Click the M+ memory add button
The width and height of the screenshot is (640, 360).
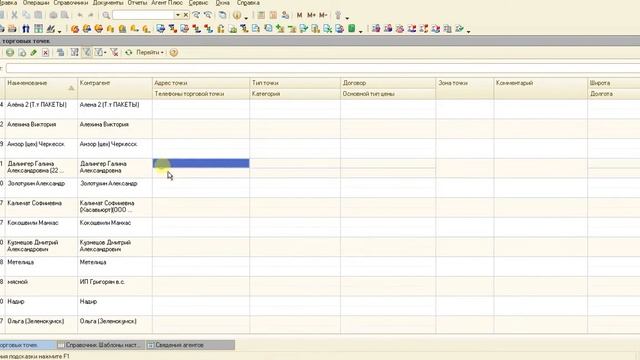coord(311,16)
